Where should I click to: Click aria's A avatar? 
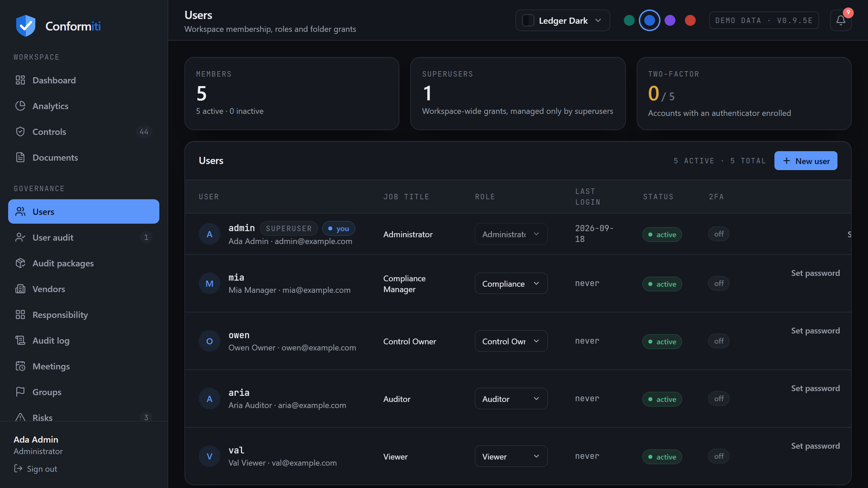click(x=210, y=399)
